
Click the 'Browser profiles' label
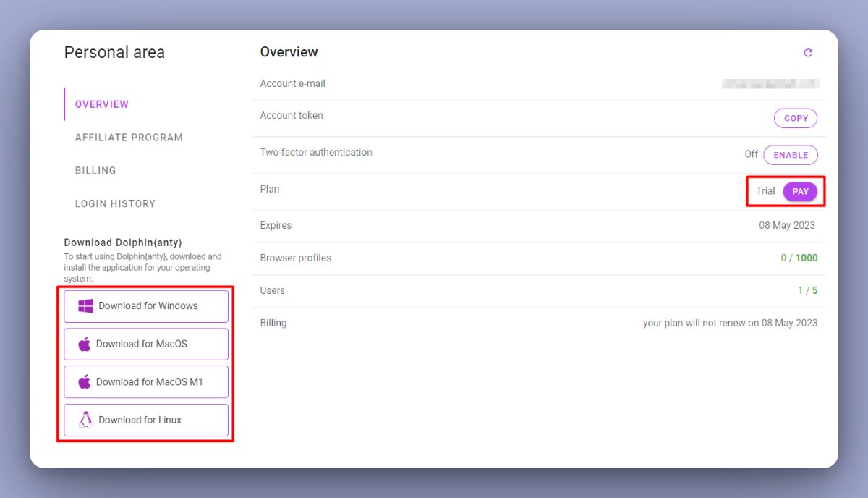pyautogui.click(x=296, y=258)
